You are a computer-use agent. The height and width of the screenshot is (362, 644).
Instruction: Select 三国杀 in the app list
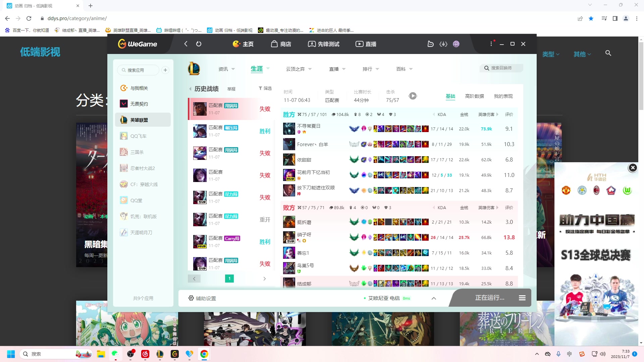click(x=143, y=152)
